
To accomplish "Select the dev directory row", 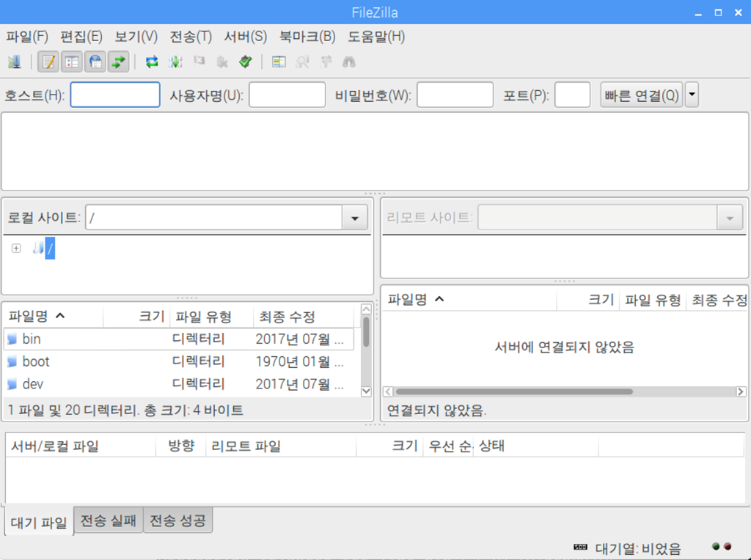I will tap(179, 384).
